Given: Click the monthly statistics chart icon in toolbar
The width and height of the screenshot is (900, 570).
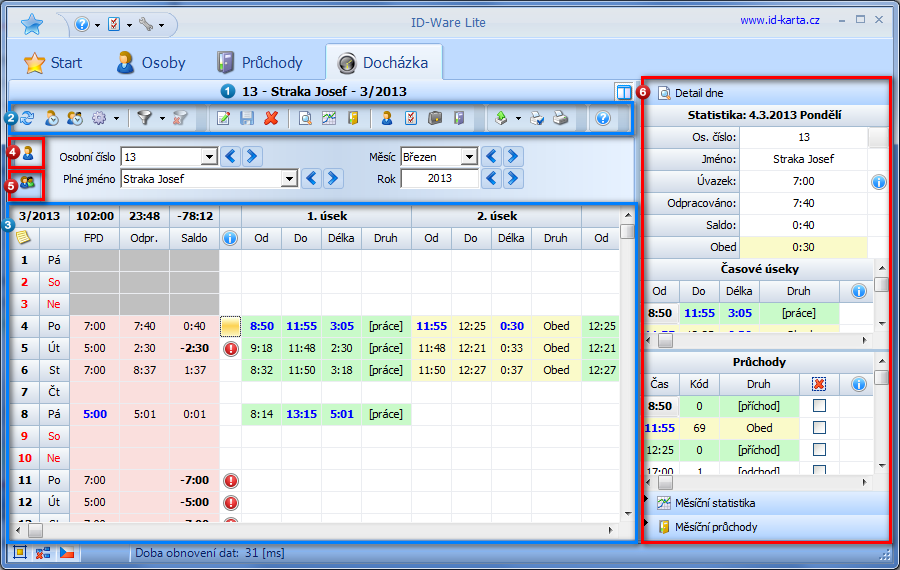Looking at the screenshot, I should point(329,118).
